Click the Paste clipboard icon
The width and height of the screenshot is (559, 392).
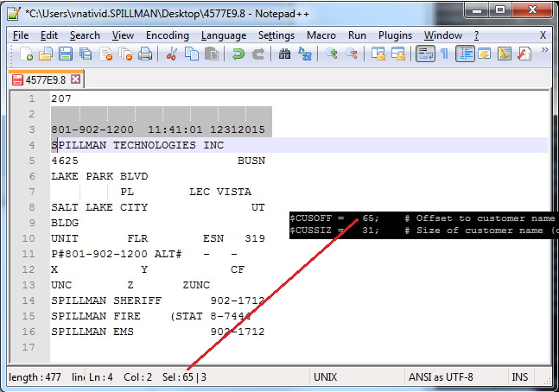pos(212,54)
